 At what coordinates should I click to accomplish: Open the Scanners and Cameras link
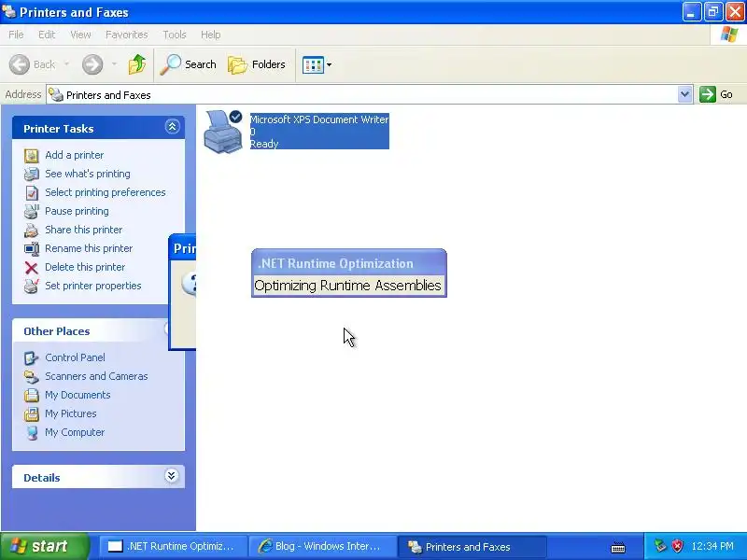(x=96, y=376)
